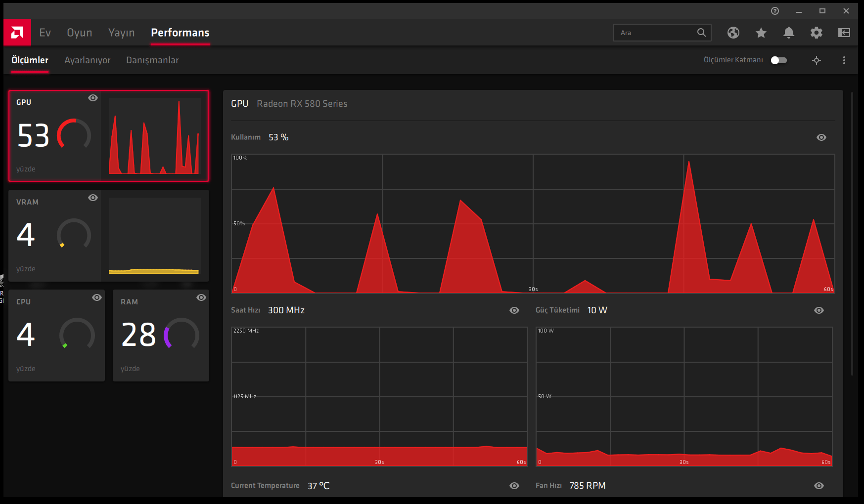Switch to the Ayarlanıyor tab
864x504 pixels.
(x=88, y=60)
